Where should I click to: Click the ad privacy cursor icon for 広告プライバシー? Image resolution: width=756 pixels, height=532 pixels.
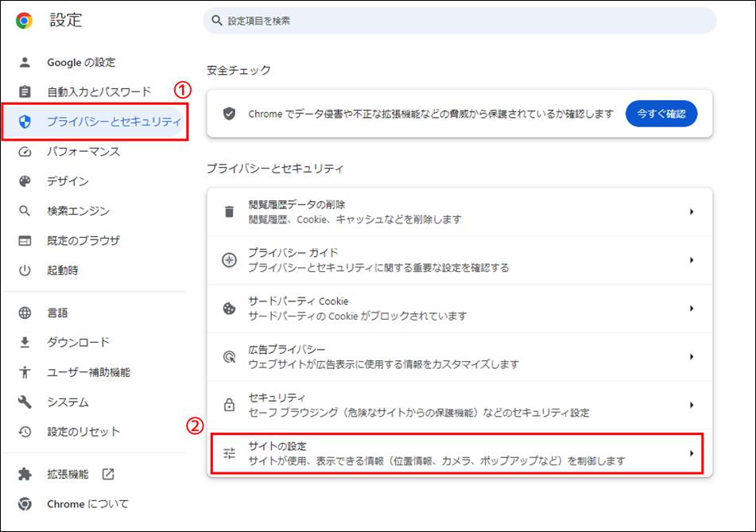click(229, 357)
